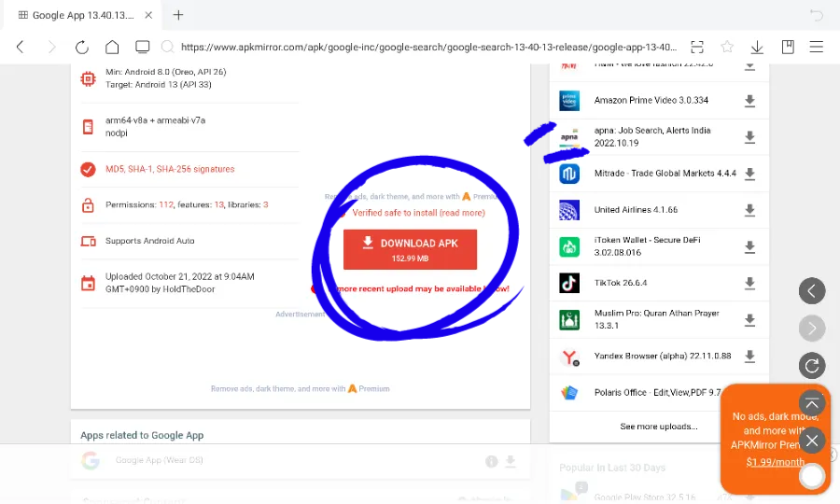Click the Permissions 112 count link
The height and width of the screenshot is (504, 840).
166,204
